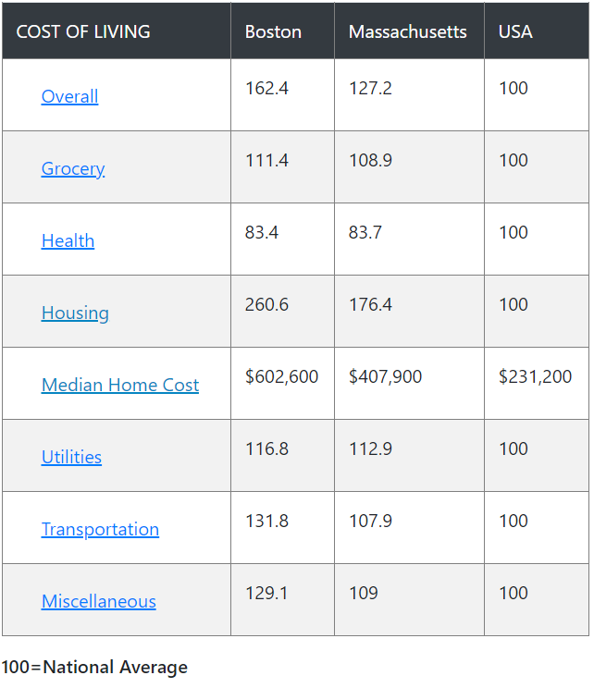Open the Grocery link
Image resolution: width=594 pixels, height=700 pixels.
73,168
